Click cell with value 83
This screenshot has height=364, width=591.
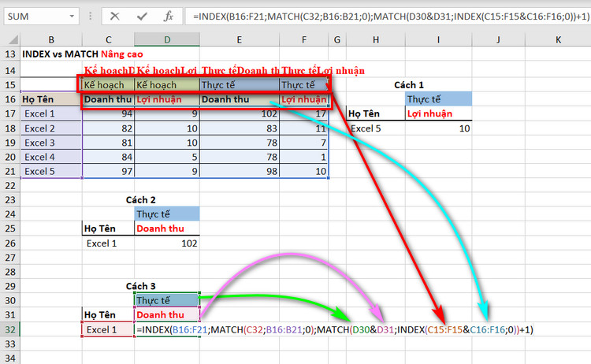[x=240, y=128]
